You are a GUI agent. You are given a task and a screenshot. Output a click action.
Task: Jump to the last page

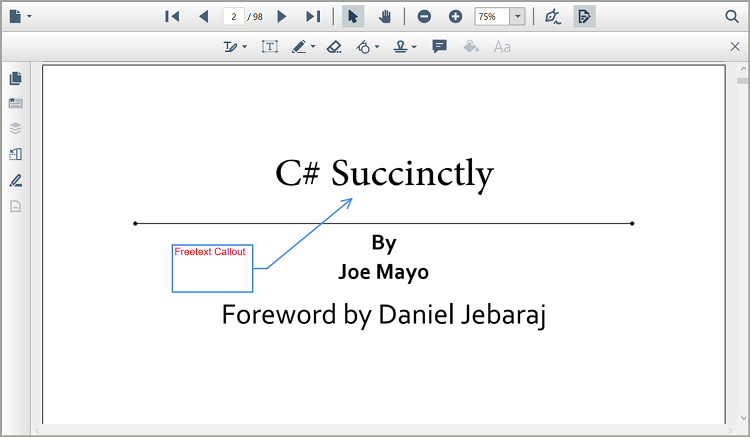312,17
